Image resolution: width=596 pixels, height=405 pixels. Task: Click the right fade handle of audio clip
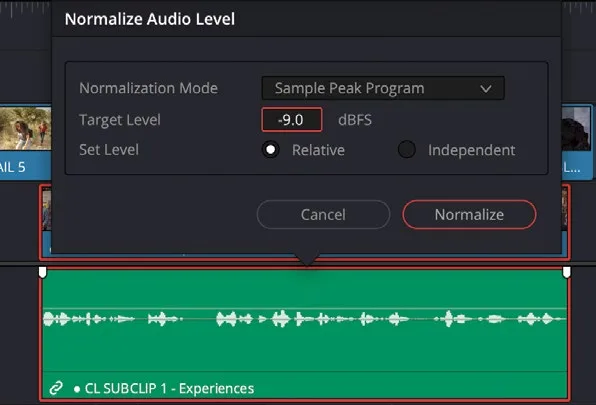point(566,272)
